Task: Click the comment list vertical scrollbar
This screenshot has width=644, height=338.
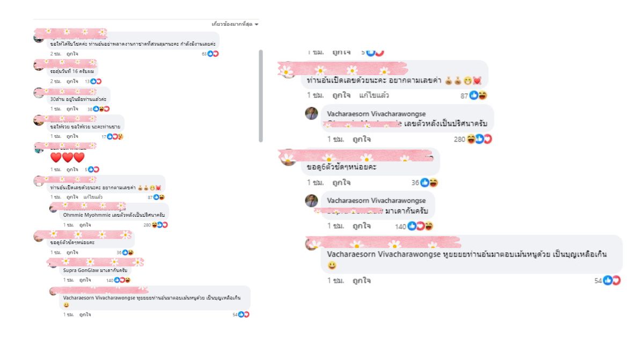Action: (261, 96)
